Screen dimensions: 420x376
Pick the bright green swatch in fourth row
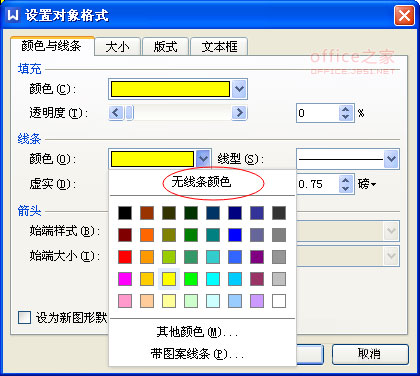[191, 279]
